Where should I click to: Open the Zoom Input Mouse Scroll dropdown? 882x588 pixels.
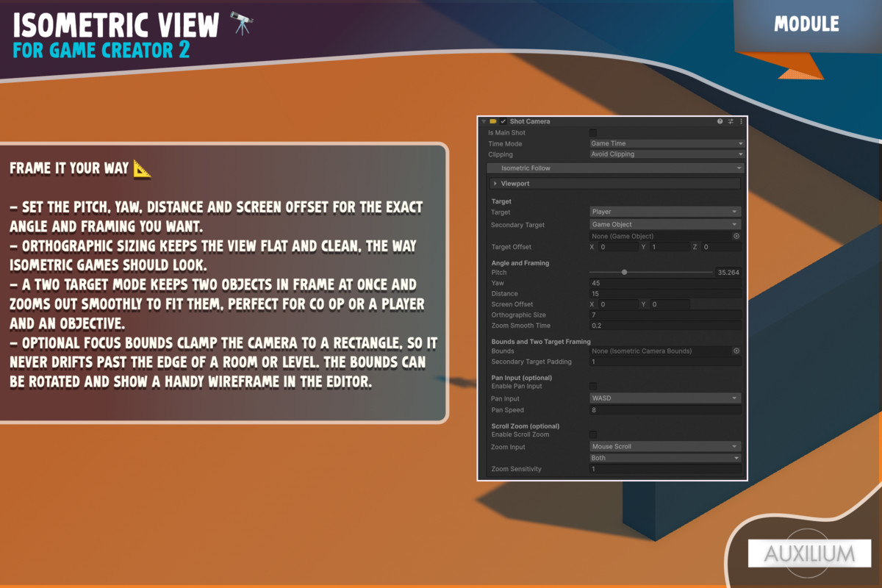[665, 447]
